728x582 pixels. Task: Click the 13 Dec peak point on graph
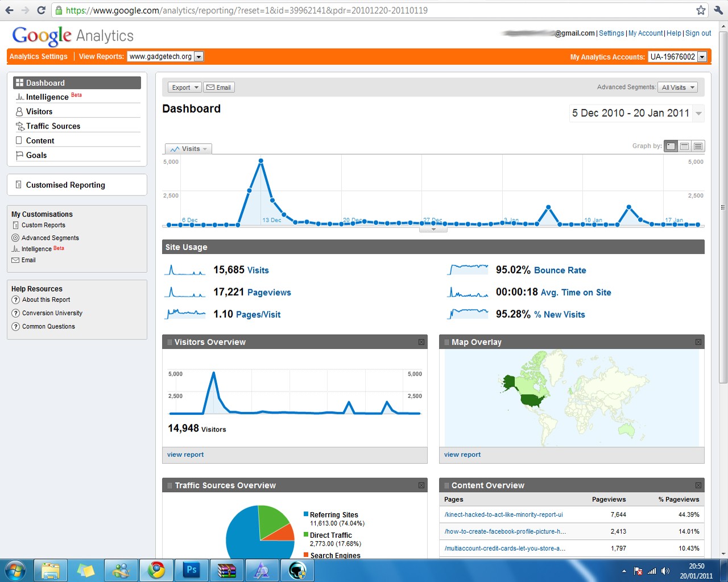tap(261, 161)
